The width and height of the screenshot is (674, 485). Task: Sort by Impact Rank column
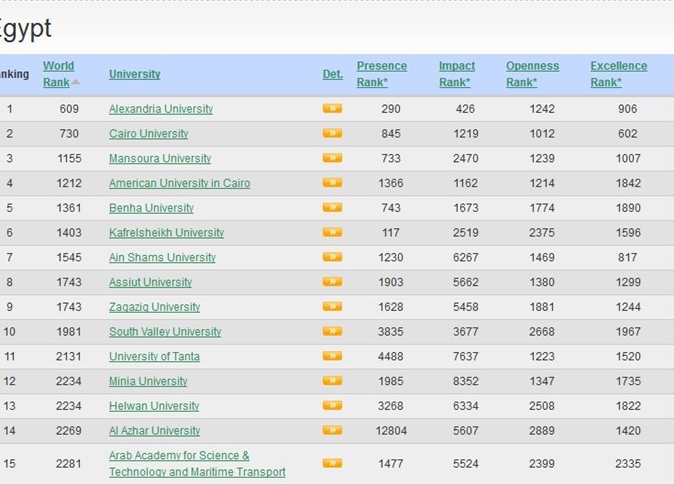point(457,74)
